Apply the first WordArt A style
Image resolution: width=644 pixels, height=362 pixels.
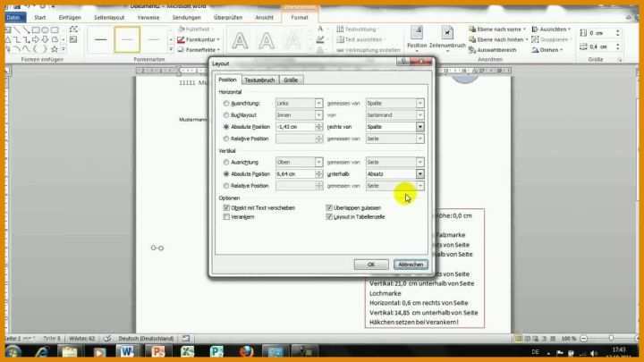[x=240, y=41]
